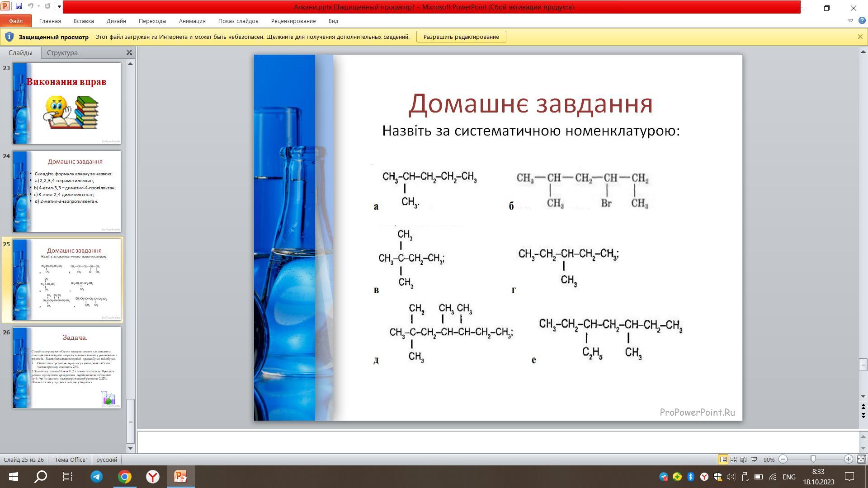The height and width of the screenshot is (488, 868).
Task: Fit slide to current window icon
Action: click(x=861, y=459)
